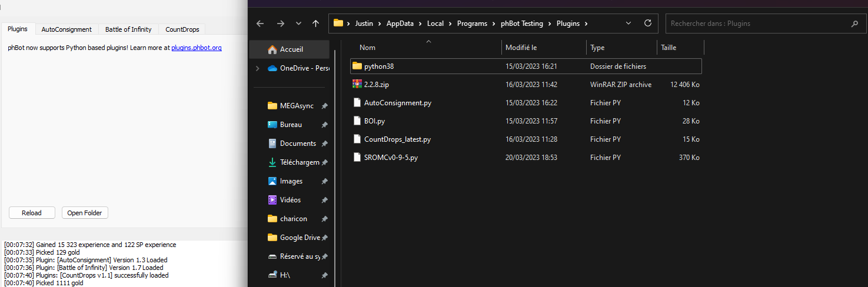Screen dimensions: 868x287
Task: Click inside the Rechercher dans Plugins field
Action: pos(756,24)
